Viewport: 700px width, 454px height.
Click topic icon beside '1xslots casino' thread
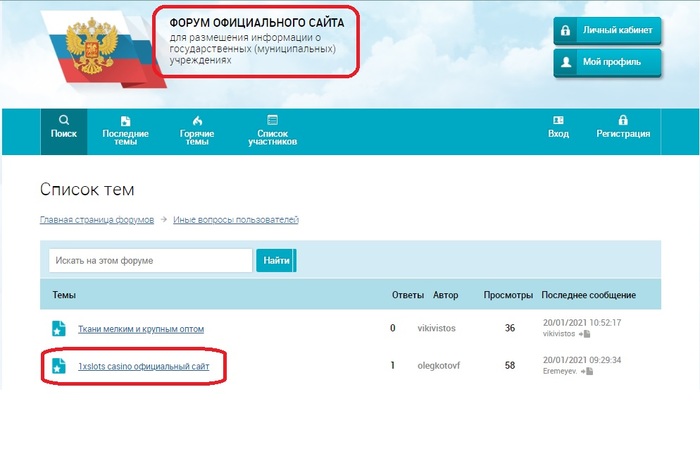[58, 366]
